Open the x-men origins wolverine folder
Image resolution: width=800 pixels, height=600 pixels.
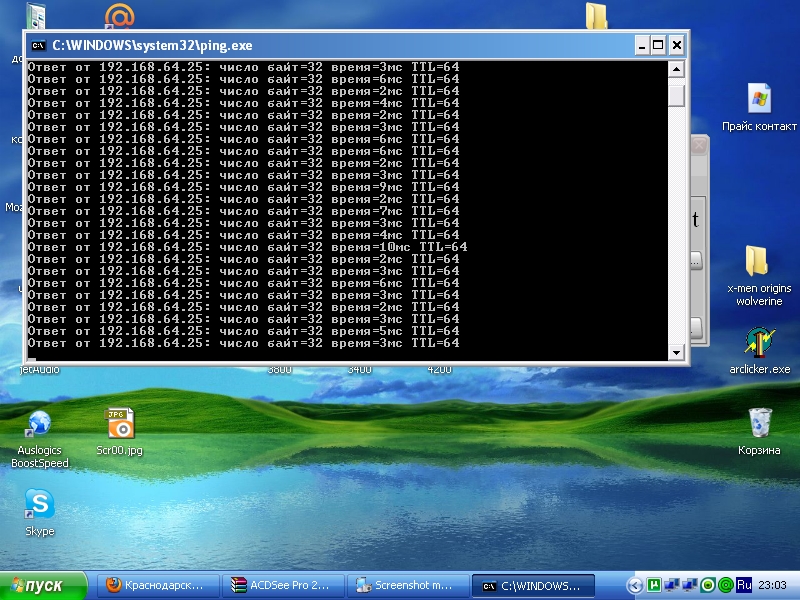point(759,276)
